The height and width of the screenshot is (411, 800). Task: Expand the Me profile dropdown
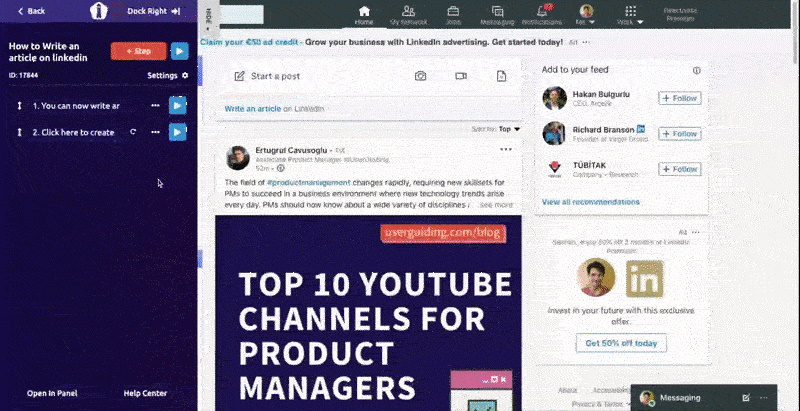(585, 15)
